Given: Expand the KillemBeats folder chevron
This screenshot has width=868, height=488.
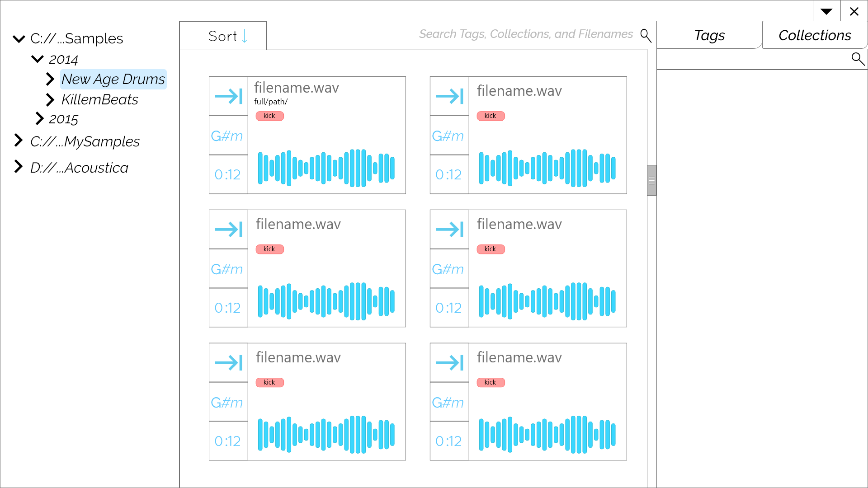Looking at the screenshot, I should [x=50, y=99].
